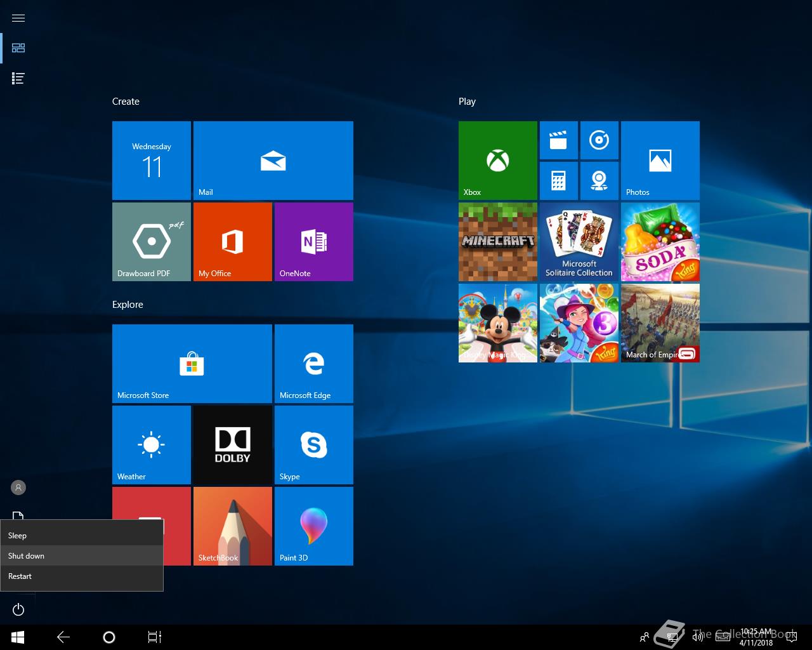Click the Windows Start button
Screen dimensions: 812x650
[x=18, y=637]
